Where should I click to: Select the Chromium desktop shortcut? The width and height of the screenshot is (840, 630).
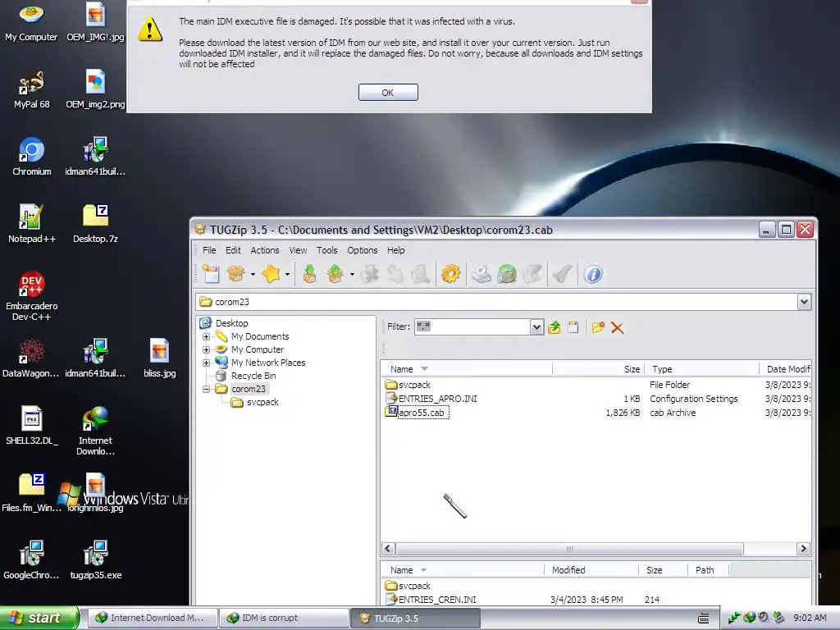tap(32, 157)
